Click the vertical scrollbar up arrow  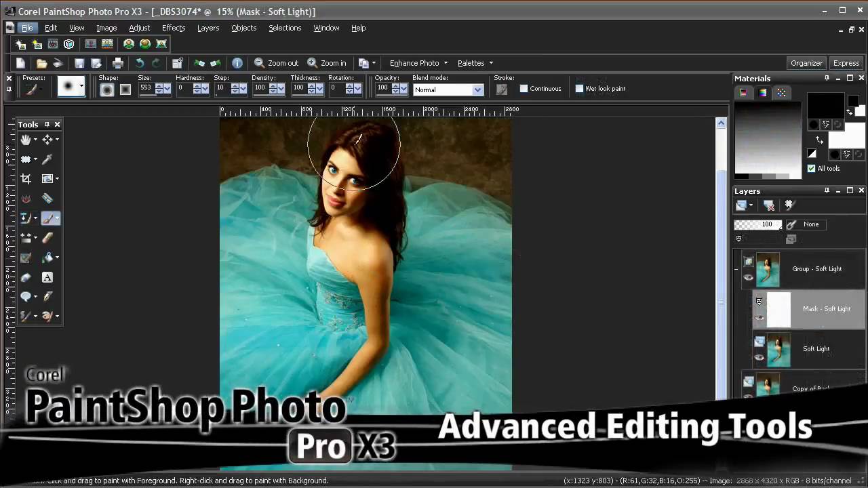(721, 123)
